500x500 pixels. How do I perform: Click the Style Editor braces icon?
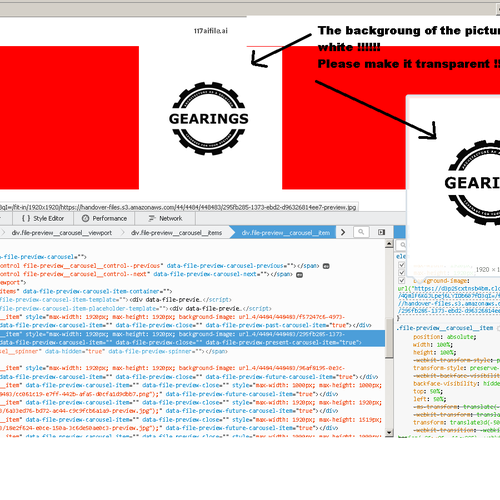26,218
